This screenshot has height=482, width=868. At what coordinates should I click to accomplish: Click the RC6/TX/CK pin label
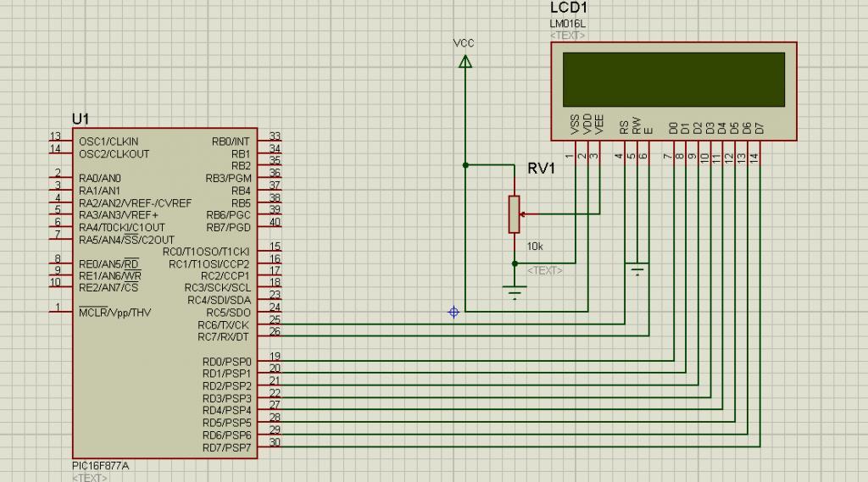click(x=223, y=324)
